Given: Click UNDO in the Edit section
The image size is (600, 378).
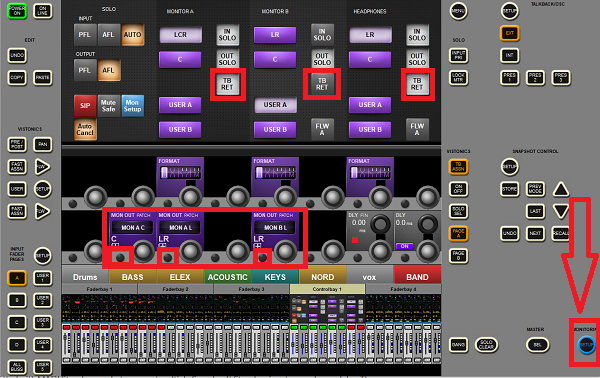Looking at the screenshot, I should click(x=17, y=55).
